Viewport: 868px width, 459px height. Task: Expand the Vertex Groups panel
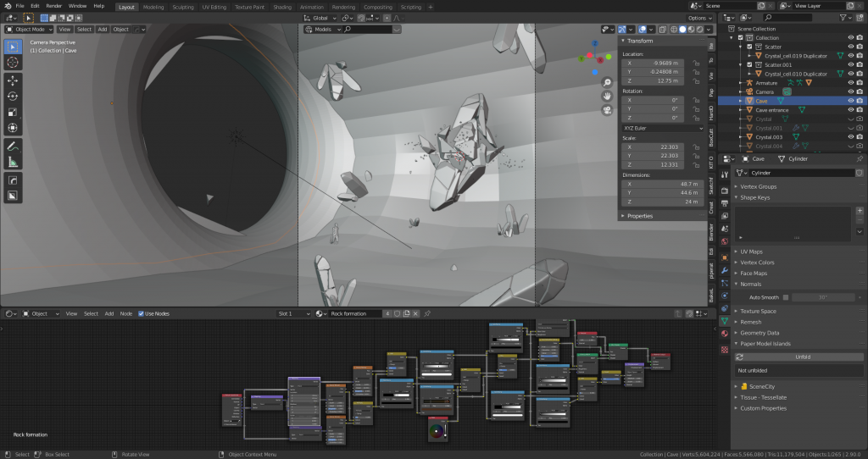point(758,187)
